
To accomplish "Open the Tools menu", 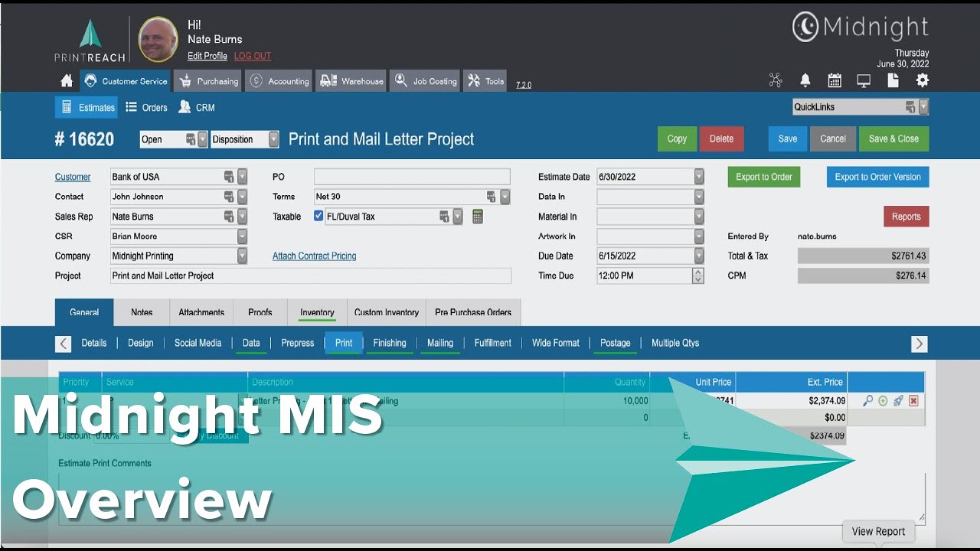I will [485, 81].
